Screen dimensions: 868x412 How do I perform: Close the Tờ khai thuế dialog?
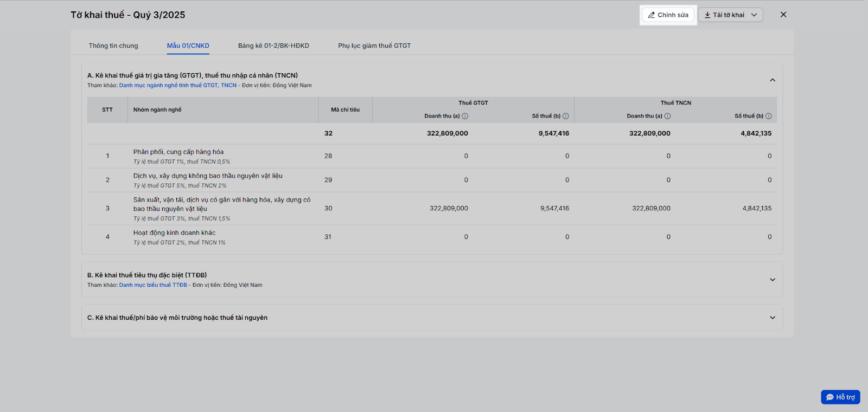coord(783,15)
